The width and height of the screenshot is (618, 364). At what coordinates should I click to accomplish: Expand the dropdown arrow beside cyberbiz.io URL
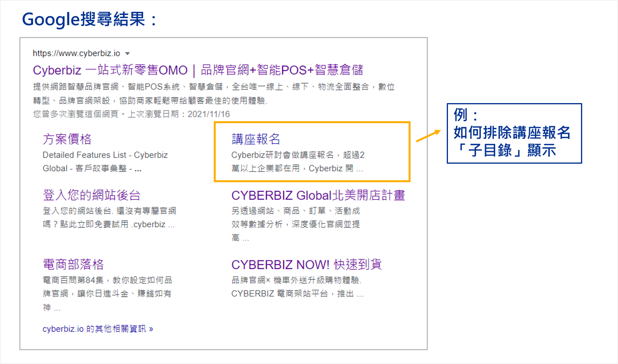[127, 54]
